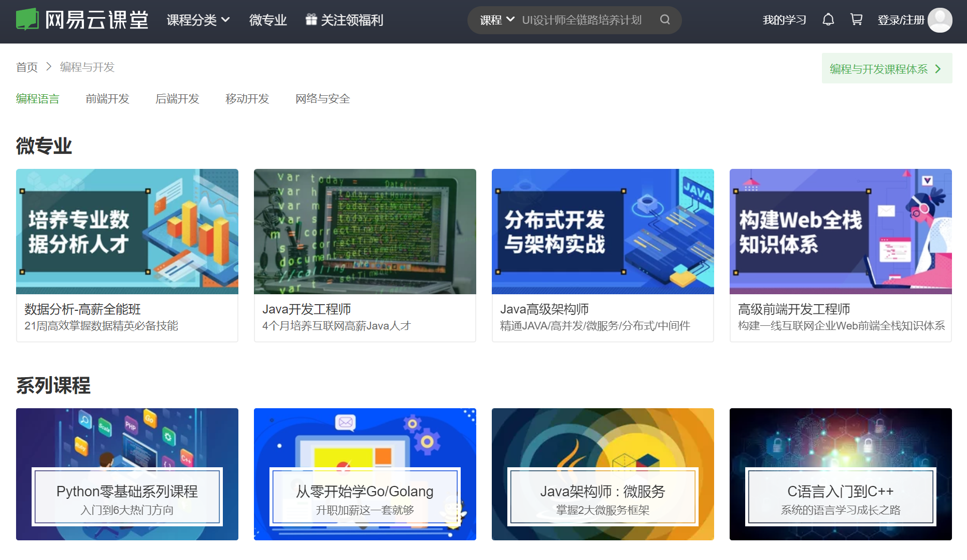Click the arrow in 编程与开发课程体系 button

937,68
